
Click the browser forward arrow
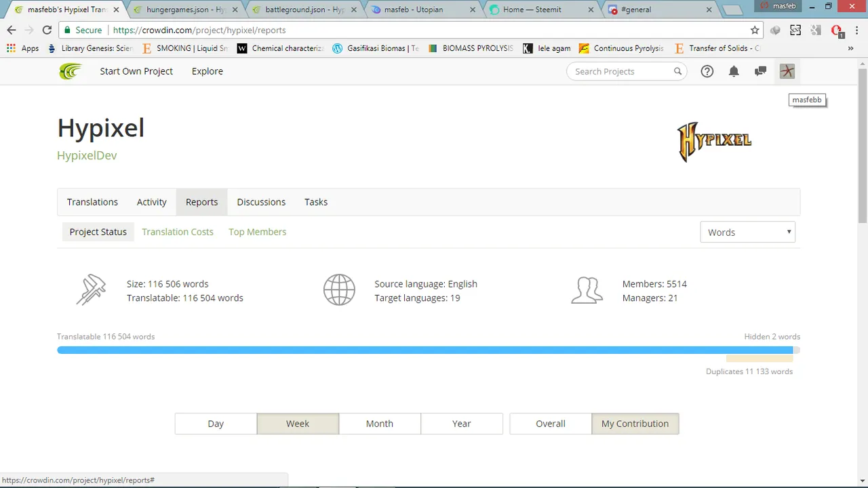pos(29,30)
